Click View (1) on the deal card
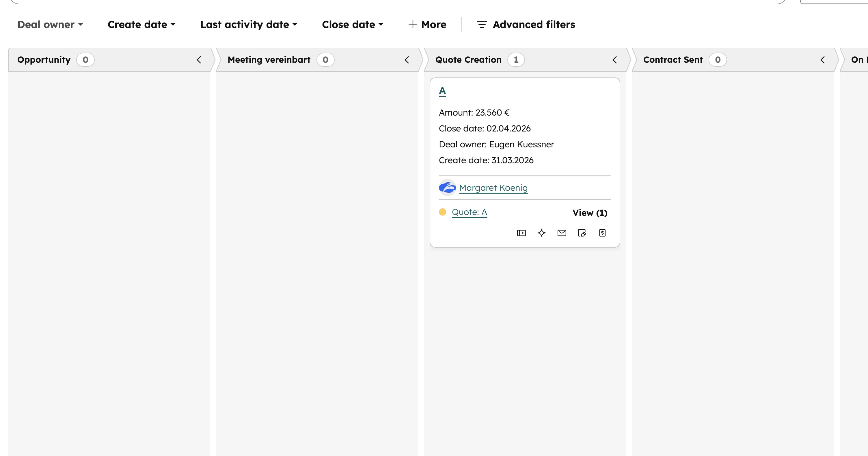This screenshot has height=456, width=868. 589,212
